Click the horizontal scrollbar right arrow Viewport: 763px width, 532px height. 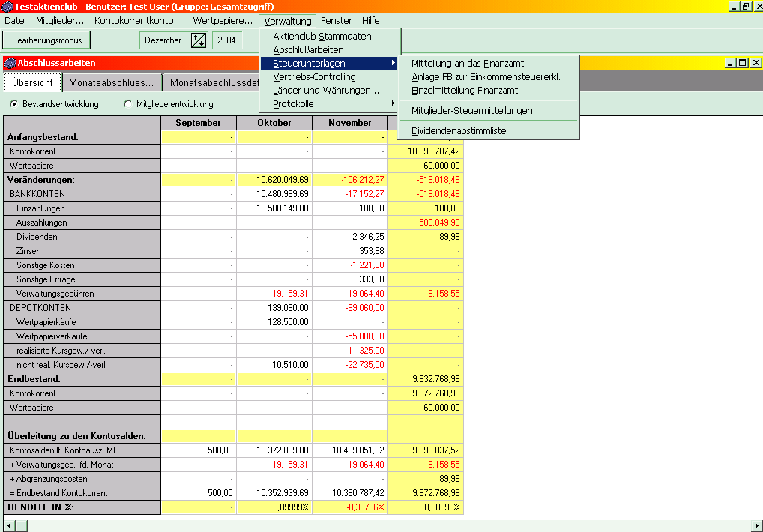coord(757,526)
